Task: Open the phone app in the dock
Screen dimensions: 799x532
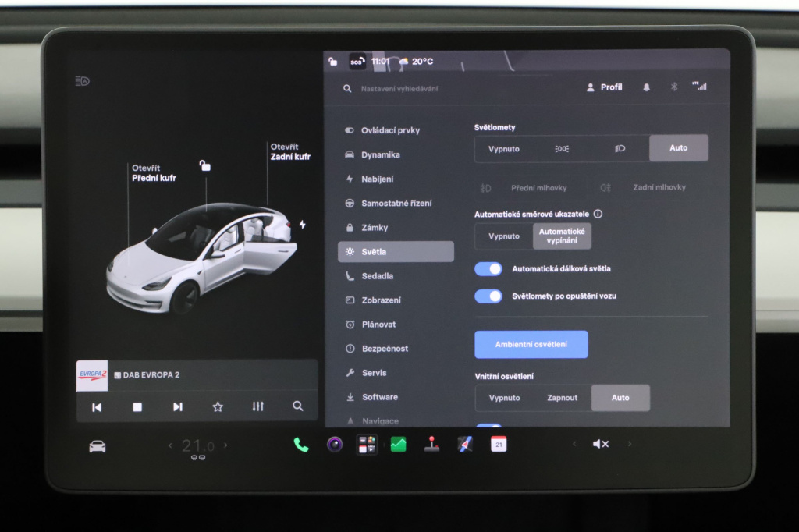Action: click(300, 445)
